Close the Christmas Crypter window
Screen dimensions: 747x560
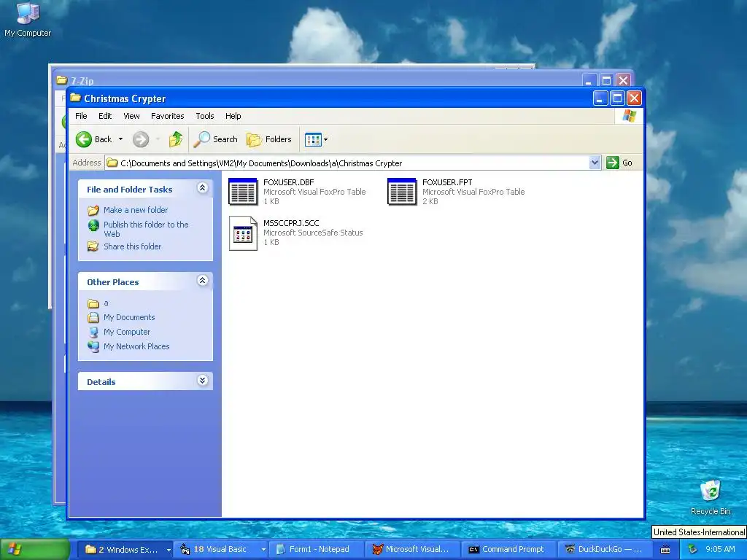(x=634, y=98)
